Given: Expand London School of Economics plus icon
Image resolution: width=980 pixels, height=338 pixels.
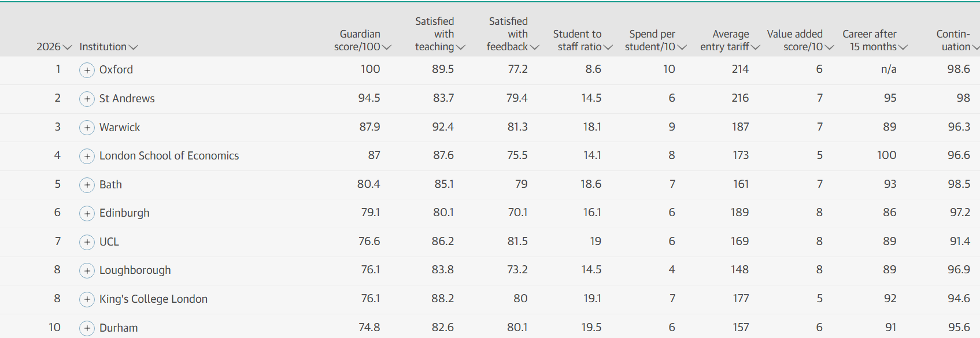Looking at the screenshot, I should 87,156.
